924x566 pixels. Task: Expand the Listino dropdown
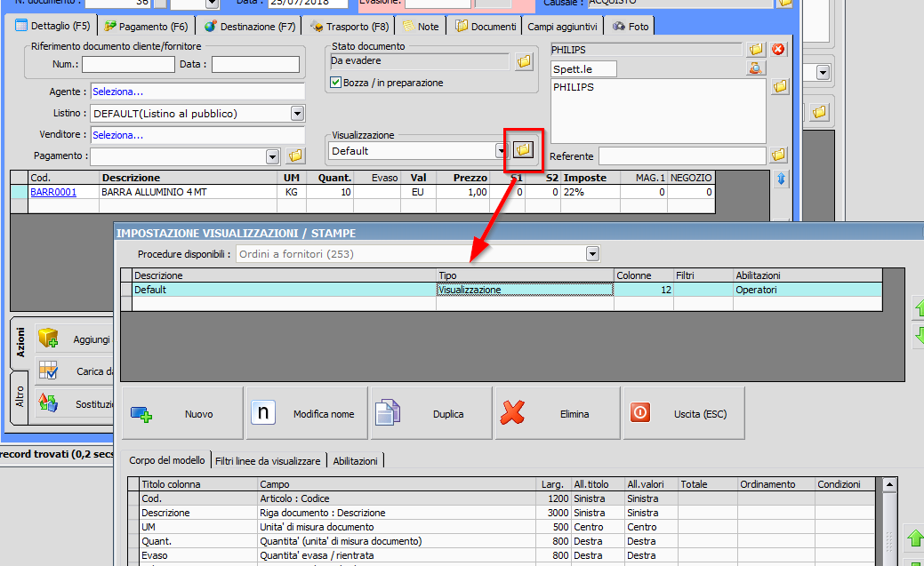[x=297, y=114]
